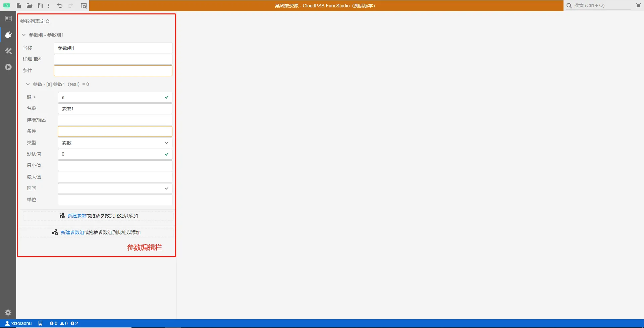The image size is (644, 328).
Task: Click the 新建参数组 link
Action: pos(72,232)
